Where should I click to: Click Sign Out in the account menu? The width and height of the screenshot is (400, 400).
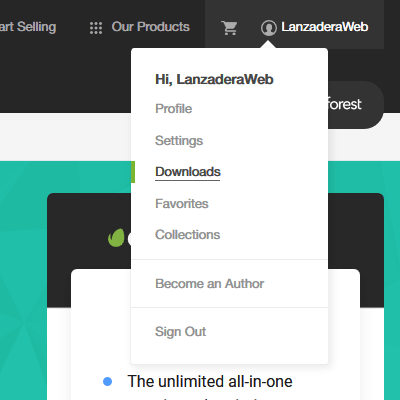click(180, 332)
